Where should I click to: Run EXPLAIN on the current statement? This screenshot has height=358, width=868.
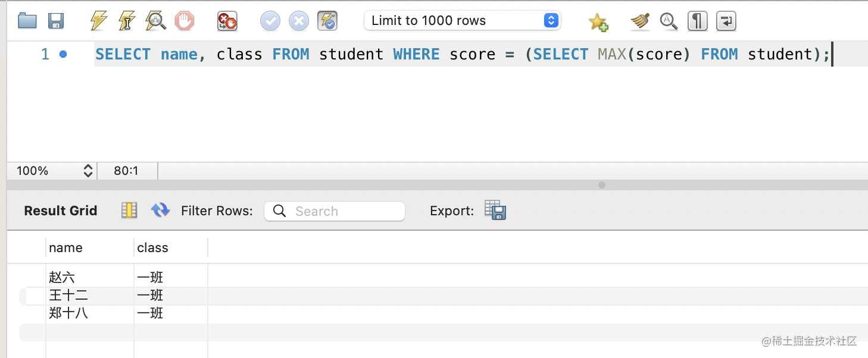156,21
